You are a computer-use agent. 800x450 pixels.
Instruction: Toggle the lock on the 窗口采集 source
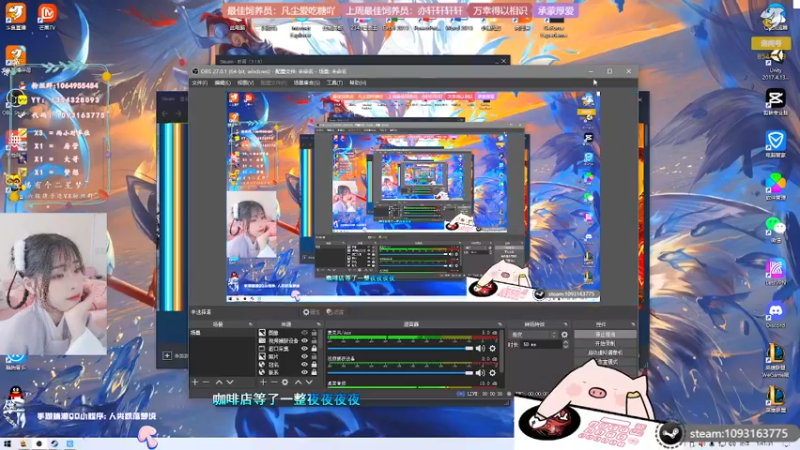(x=314, y=348)
